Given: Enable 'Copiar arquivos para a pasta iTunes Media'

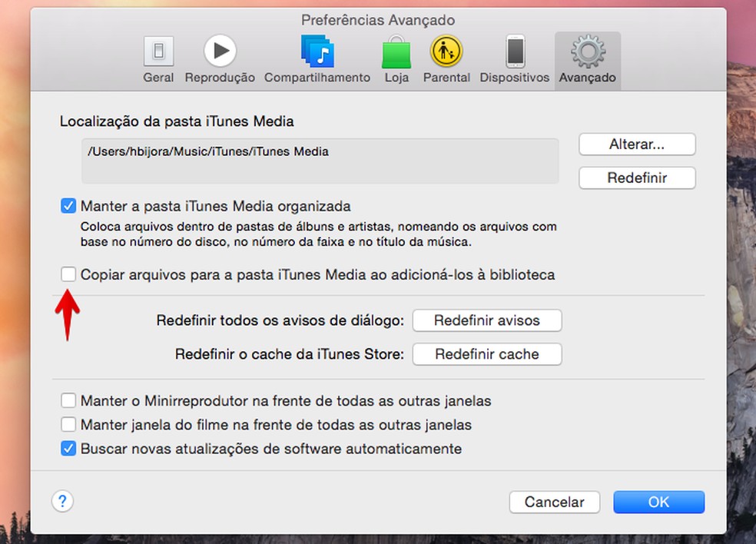Looking at the screenshot, I should (68, 274).
